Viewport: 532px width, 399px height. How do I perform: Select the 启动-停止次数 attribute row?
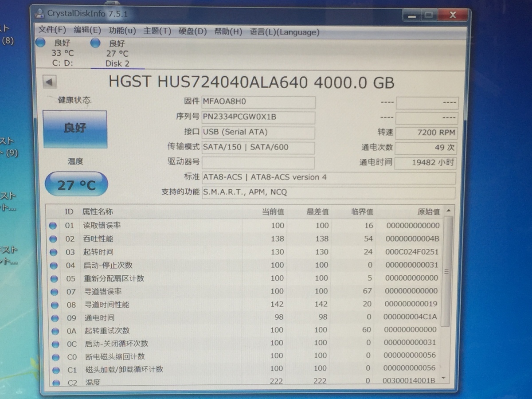pyautogui.click(x=245, y=265)
